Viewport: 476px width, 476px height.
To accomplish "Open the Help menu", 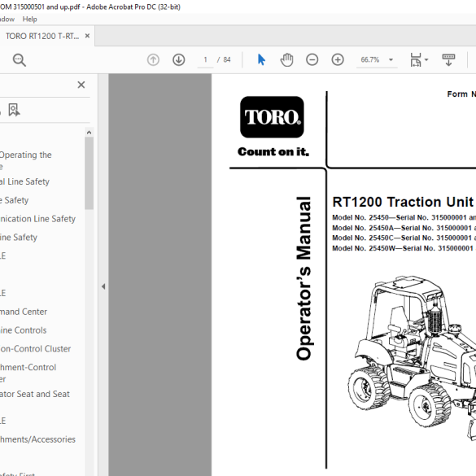I will 30,20.
